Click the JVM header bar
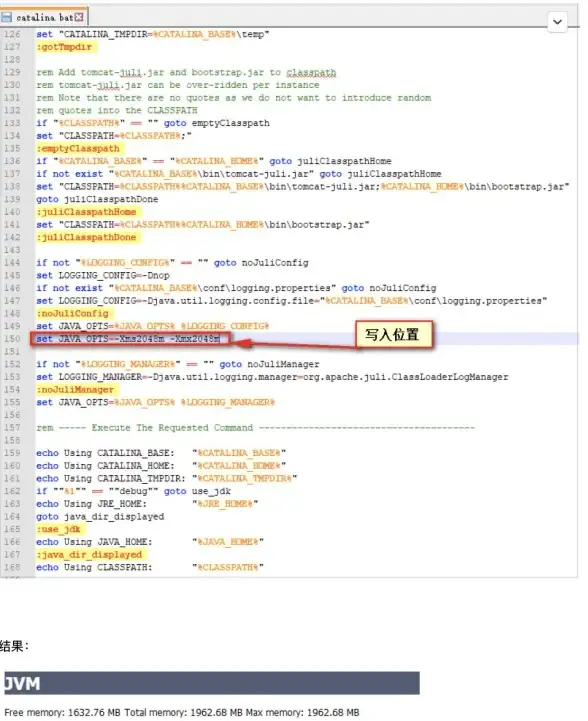This screenshot has height=721, width=588. [212, 683]
